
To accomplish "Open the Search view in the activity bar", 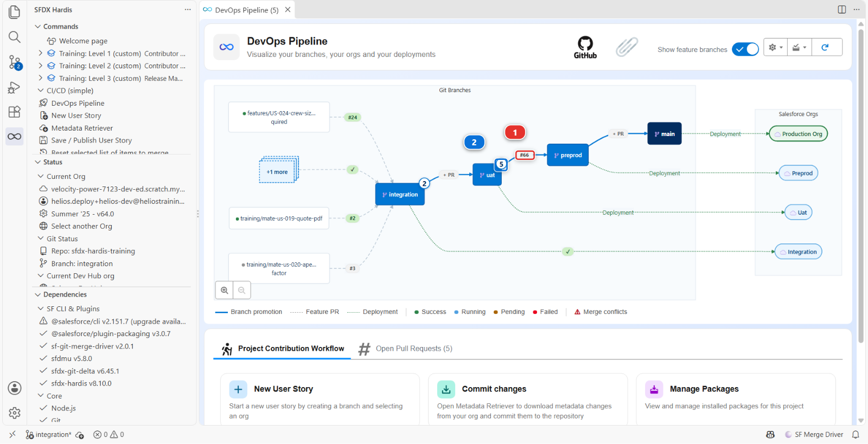I will click(x=15, y=37).
